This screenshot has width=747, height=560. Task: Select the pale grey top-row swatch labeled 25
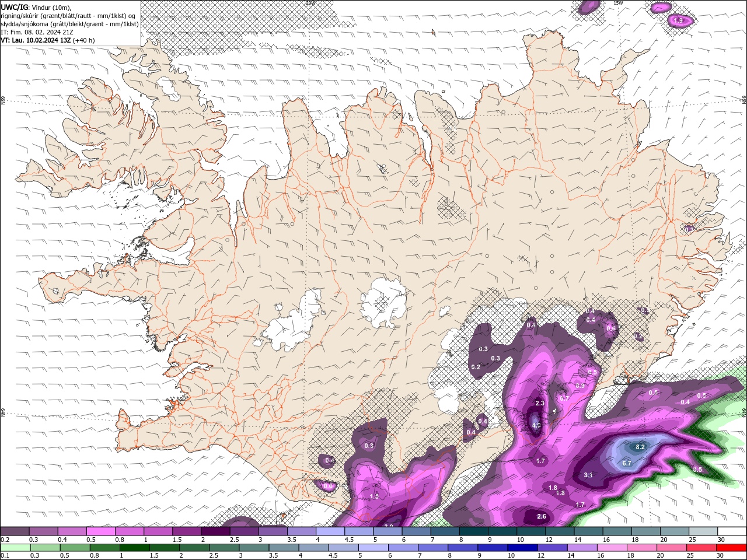(703, 531)
